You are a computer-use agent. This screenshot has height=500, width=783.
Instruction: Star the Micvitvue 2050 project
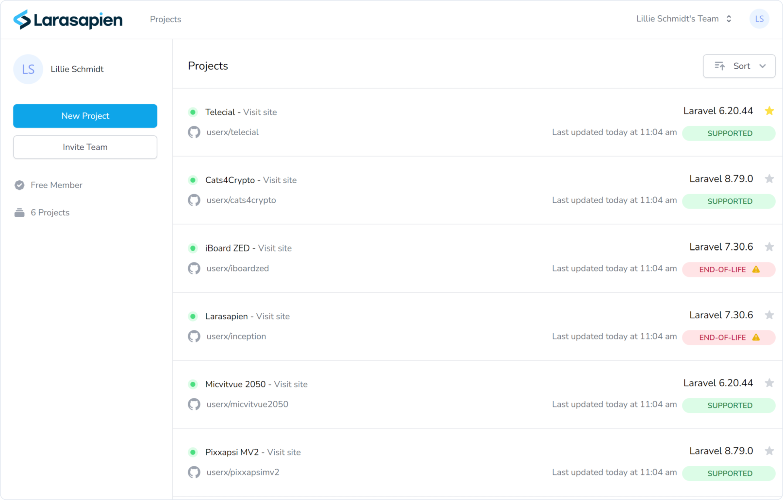(769, 383)
